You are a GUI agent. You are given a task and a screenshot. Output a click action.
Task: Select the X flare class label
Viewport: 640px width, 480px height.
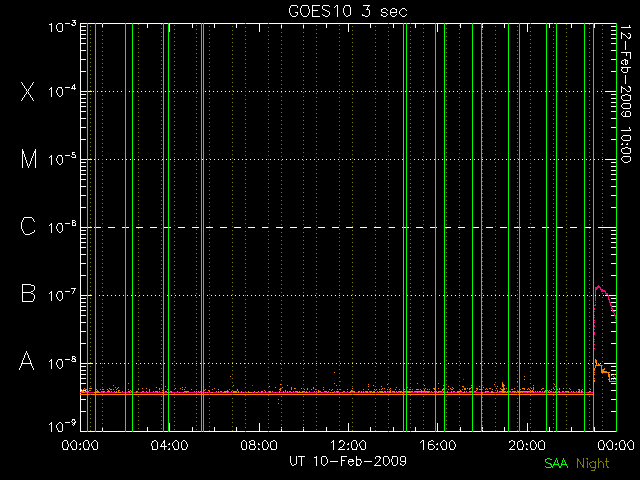coord(28,91)
